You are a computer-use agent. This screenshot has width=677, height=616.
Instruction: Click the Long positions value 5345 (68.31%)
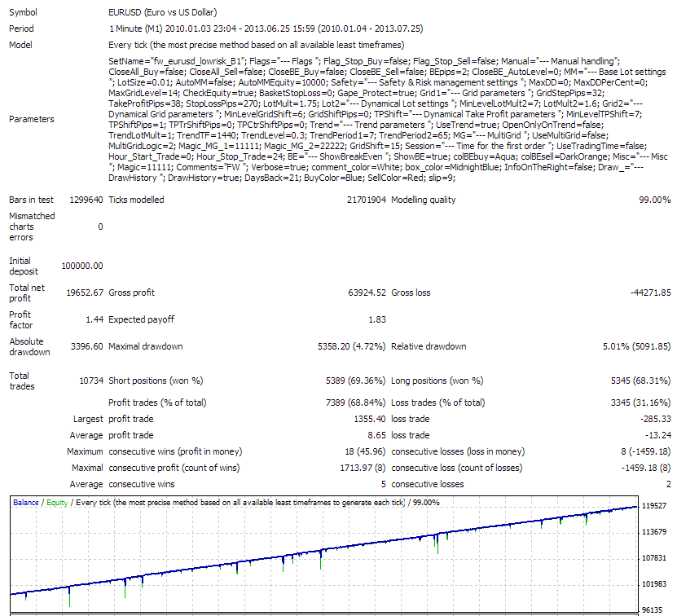[640, 381]
